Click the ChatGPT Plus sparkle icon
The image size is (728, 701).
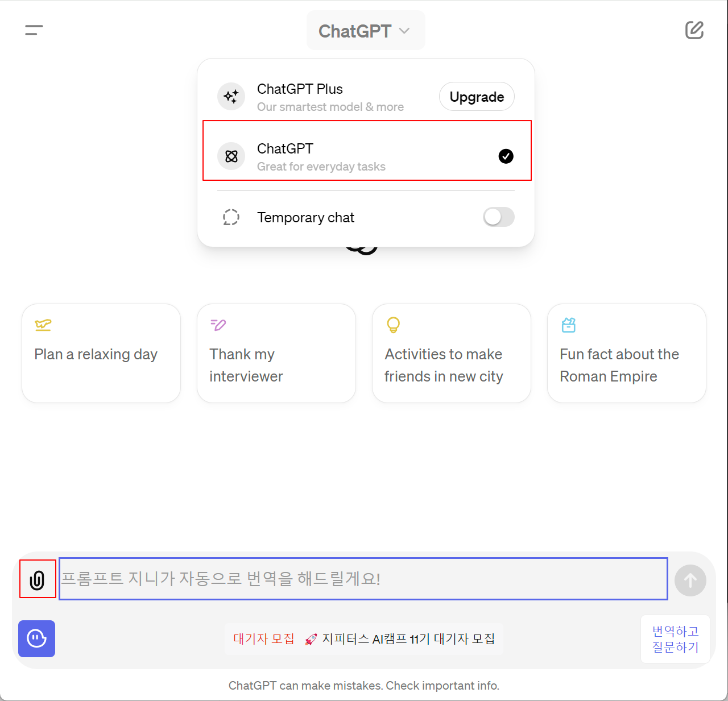coord(231,97)
